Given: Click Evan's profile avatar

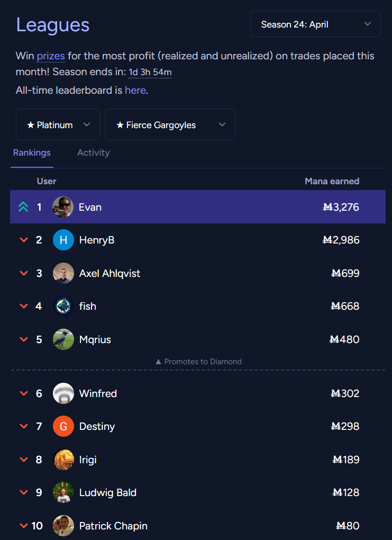Looking at the screenshot, I should (63, 207).
